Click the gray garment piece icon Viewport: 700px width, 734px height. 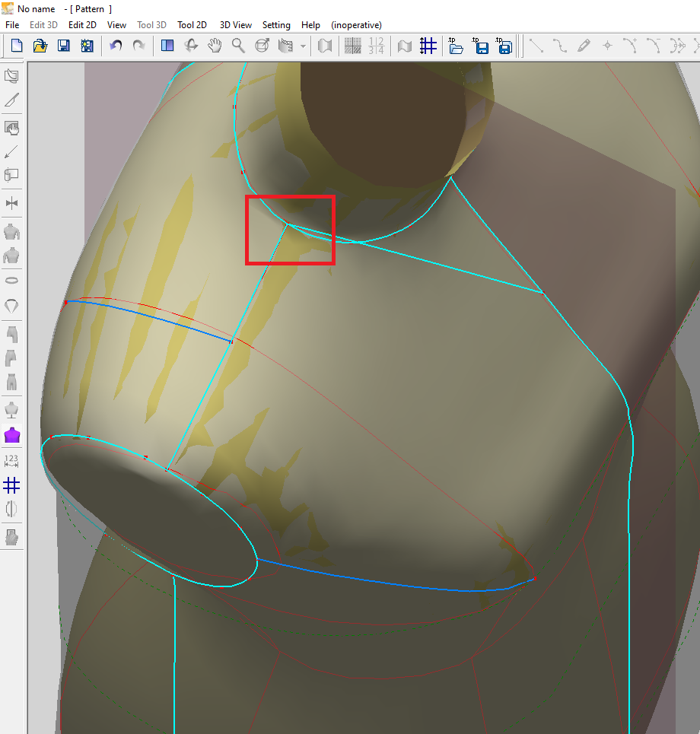pyautogui.click(x=325, y=46)
